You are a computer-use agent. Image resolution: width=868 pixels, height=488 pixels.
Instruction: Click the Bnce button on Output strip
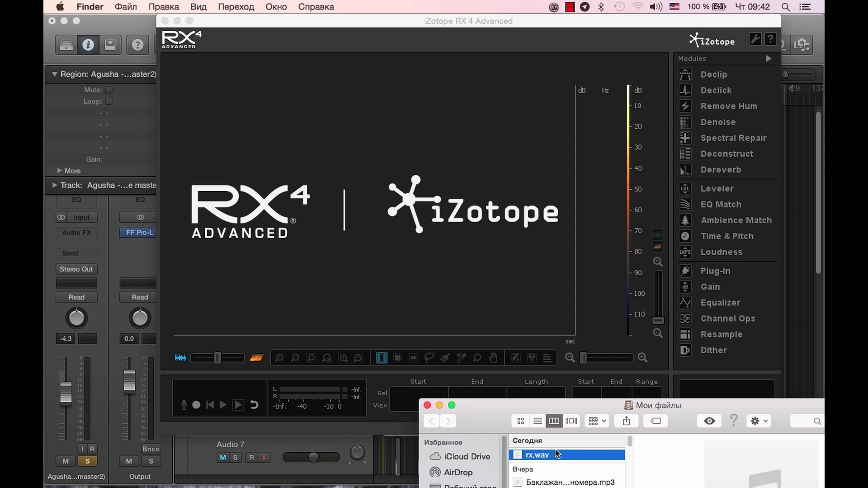(151, 449)
